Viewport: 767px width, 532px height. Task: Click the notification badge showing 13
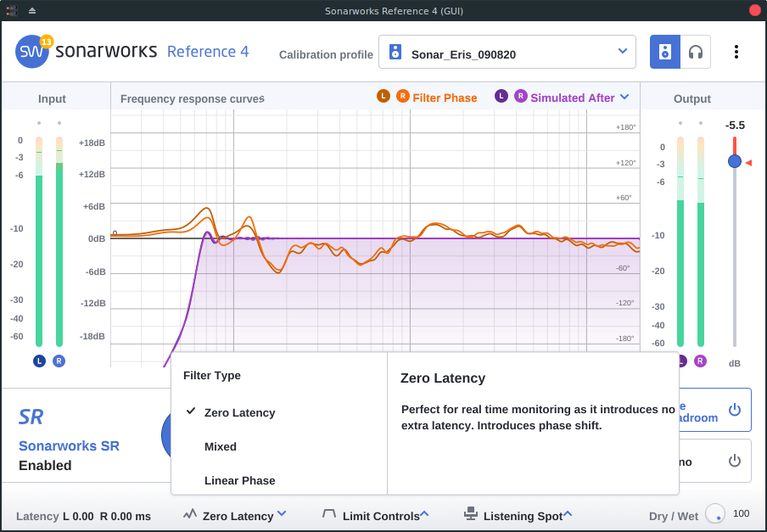(x=46, y=42)
